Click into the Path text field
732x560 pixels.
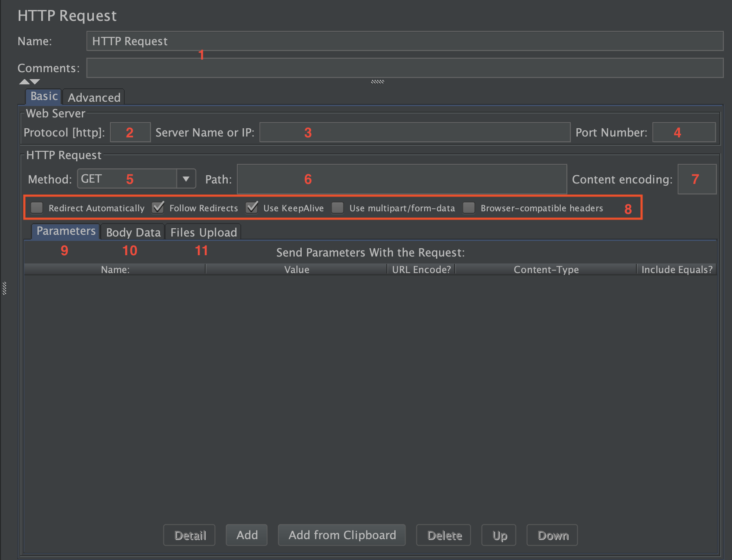[x=402, y=179]
